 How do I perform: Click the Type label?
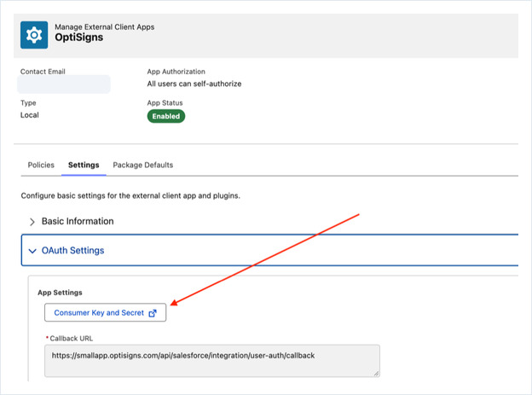(x=28, y=103)
